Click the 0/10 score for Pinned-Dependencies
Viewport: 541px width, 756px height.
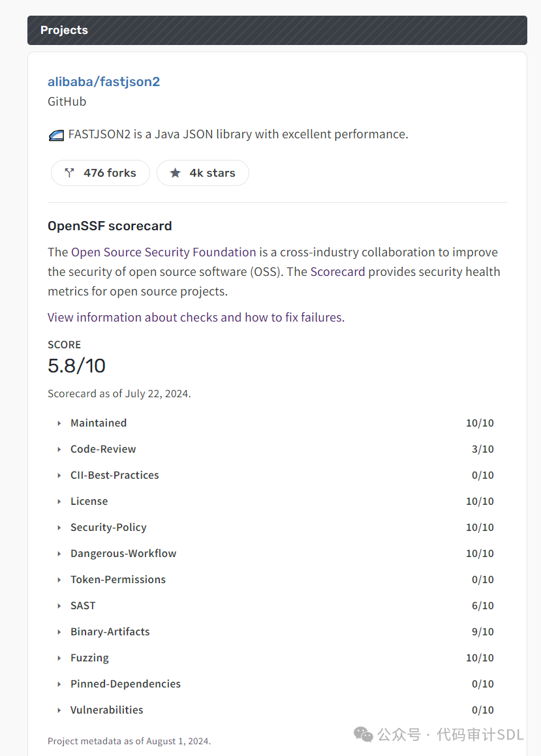tap(483, 684)
